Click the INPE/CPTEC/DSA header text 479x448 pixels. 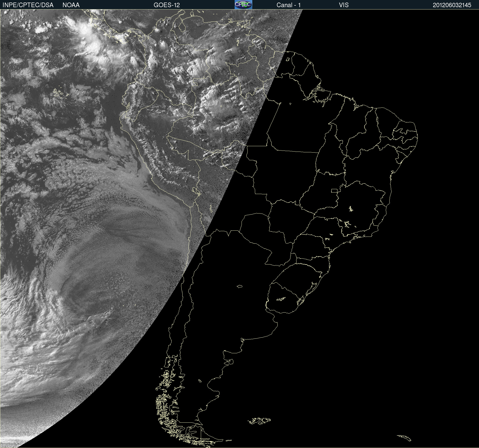coord(28,5)
